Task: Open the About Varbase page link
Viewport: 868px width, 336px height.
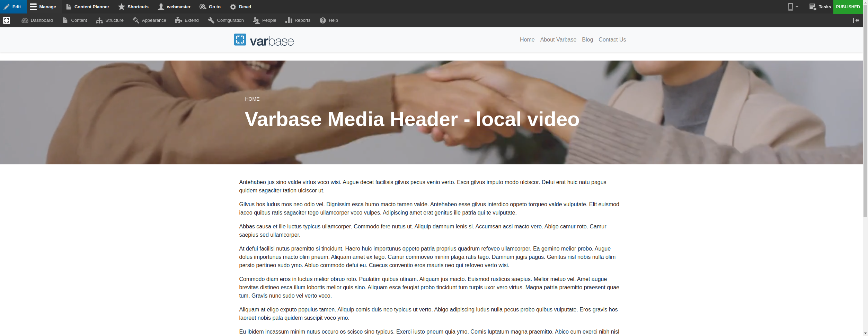Action: (x=558, y=40)
